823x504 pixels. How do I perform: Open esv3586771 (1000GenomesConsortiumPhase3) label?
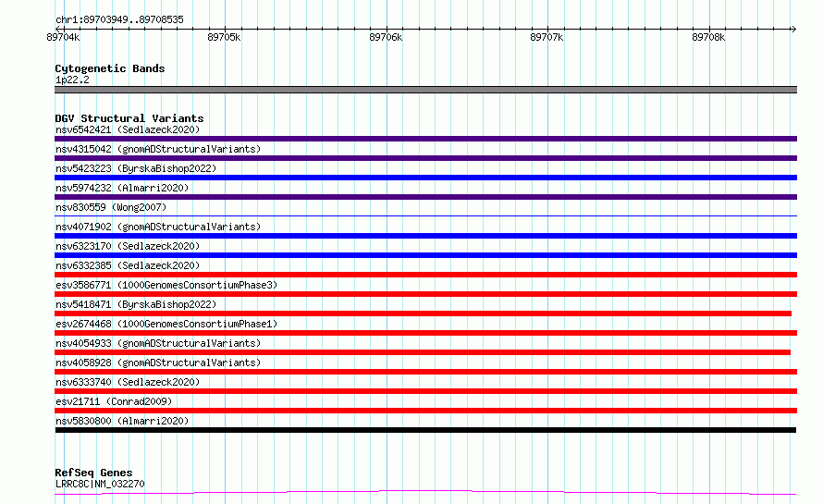click(x=166, y=285)
